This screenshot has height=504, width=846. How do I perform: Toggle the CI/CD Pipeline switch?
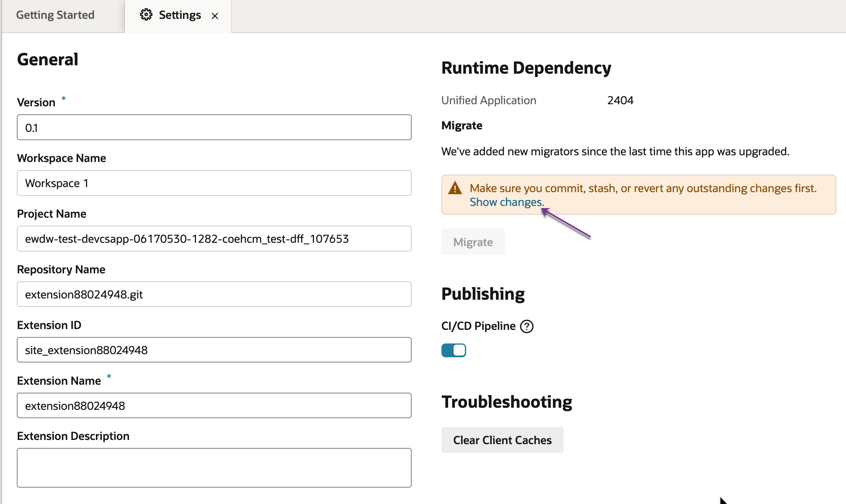coord(454,350)
